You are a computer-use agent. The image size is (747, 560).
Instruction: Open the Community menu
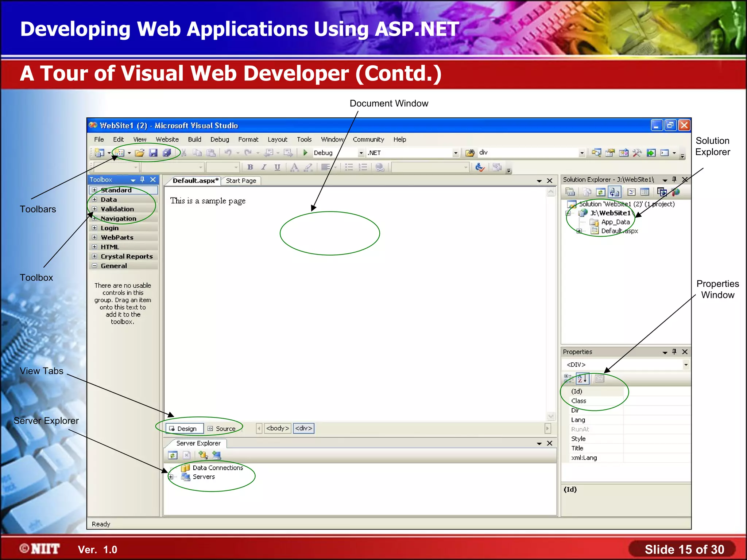(368, 139)
